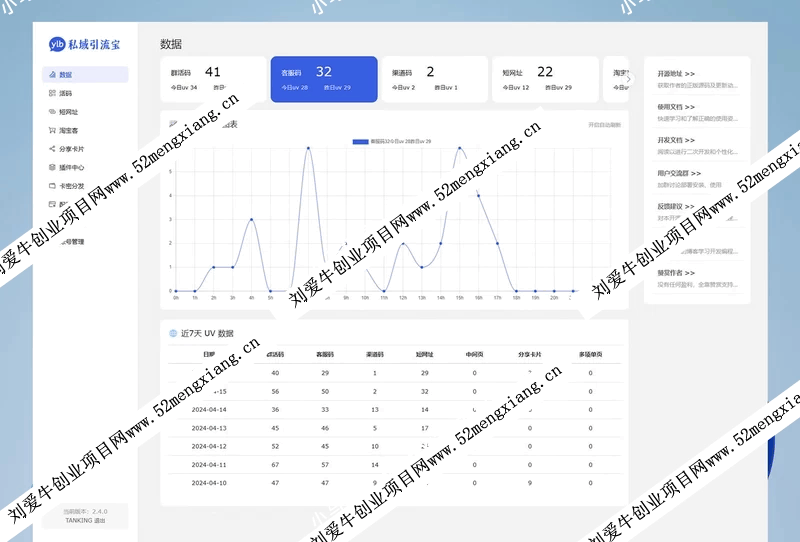The image size is (800, 542).
Task: Click the date cell 2024-04-14
Action: [209, 410]
